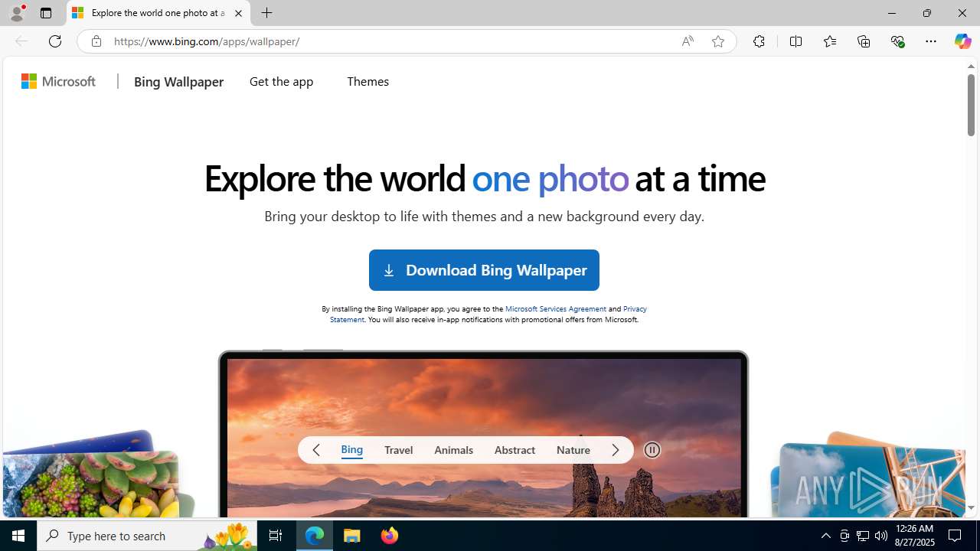Image resolution: width=980 pixels, height=551 pixels.
Task: Open Task View on taskbar
Action: click(x=275, y=536)
